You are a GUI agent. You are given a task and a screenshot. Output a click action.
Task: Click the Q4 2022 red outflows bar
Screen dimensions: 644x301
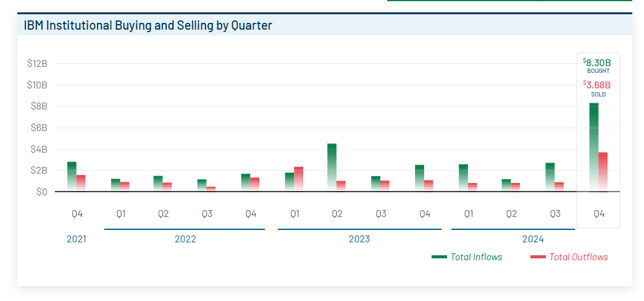click(x=255, y=185)
